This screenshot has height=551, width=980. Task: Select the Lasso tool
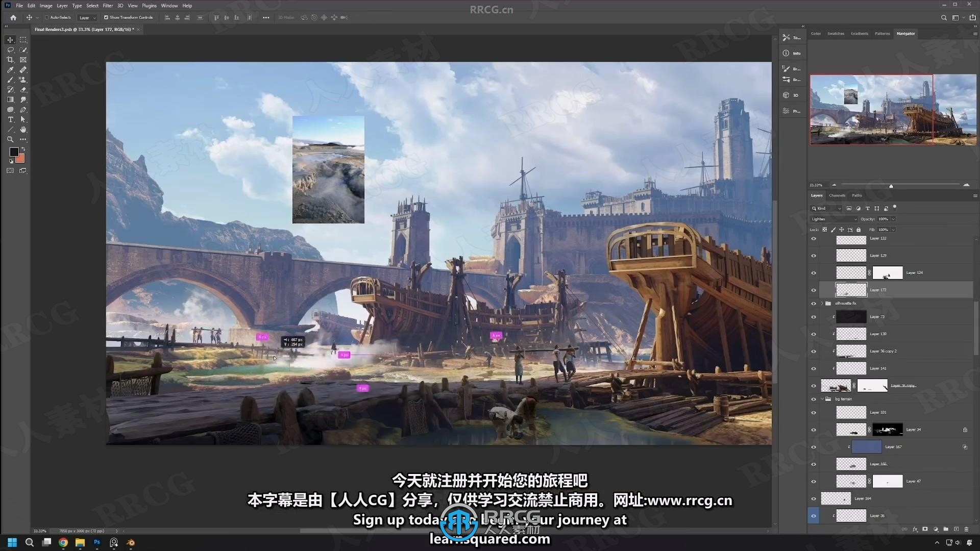pos(10,50)
